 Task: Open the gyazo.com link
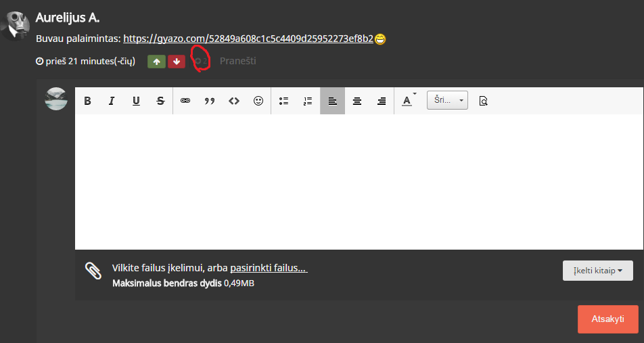(248, 39)
